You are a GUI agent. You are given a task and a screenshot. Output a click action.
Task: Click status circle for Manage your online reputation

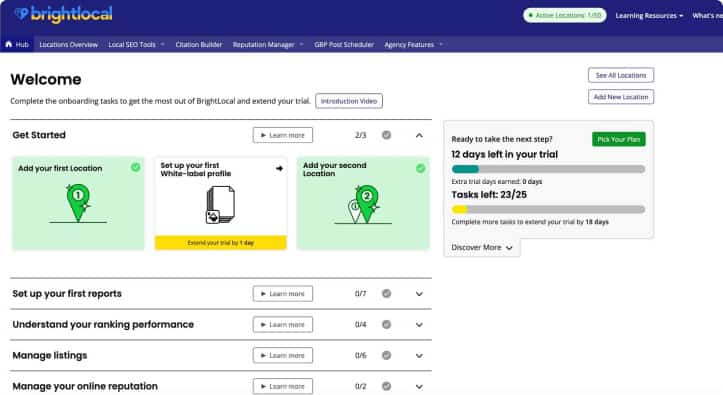point(386,386)
